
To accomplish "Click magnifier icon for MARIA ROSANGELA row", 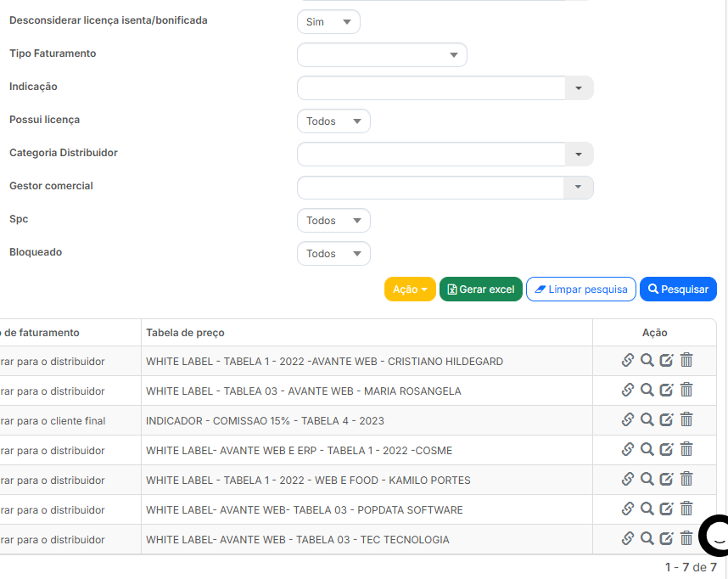I will coord(647,390).
